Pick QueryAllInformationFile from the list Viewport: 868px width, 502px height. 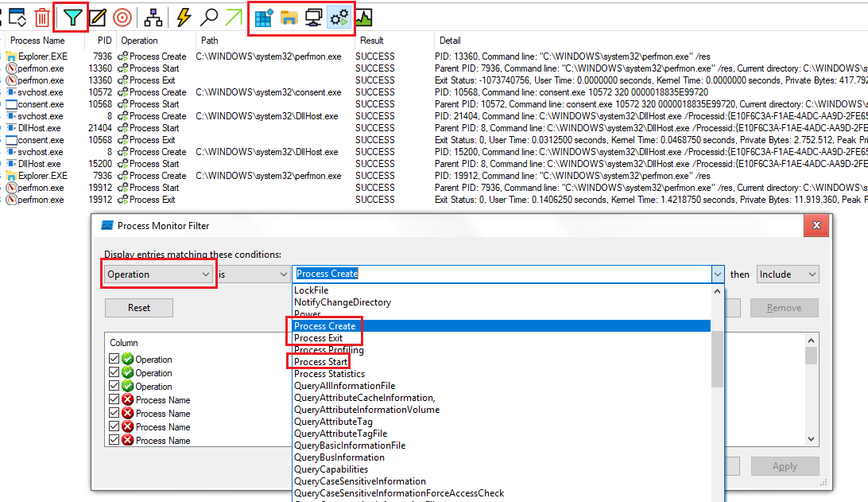point(344,386)
